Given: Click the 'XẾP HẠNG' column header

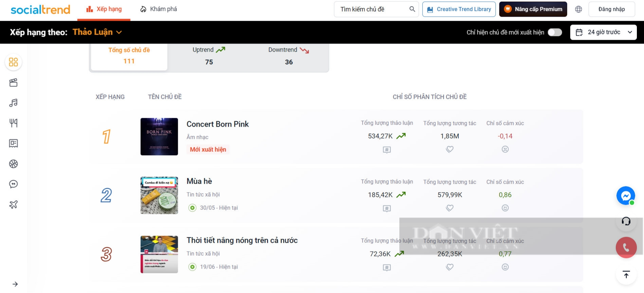Looking at the screenshot, I should [x=110, y=97].
